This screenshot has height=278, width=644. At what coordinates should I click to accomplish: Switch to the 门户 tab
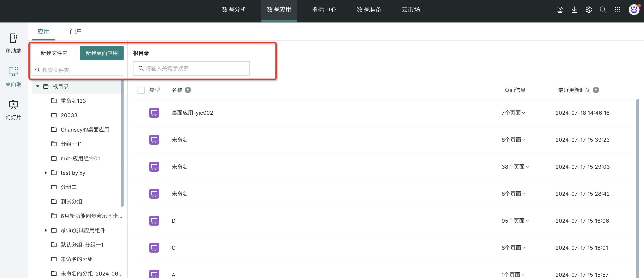click(76, 31)
